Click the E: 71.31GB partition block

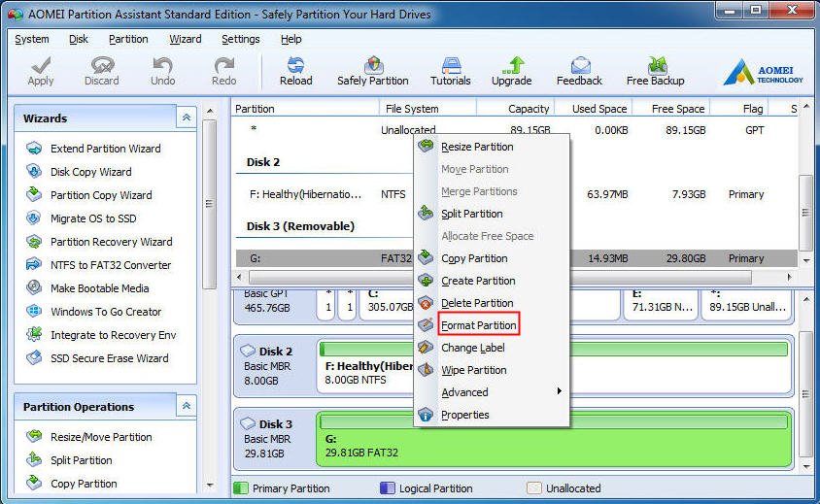[661, 303]
